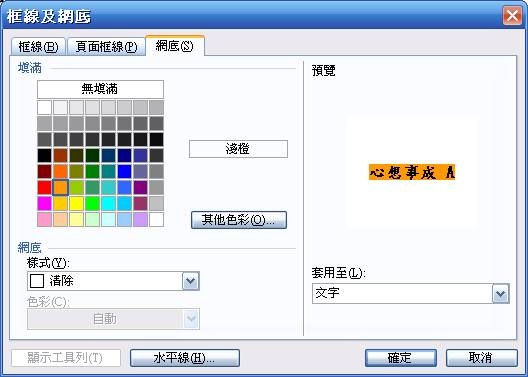Select the pure black fill swatch
Screen dimensions: 528x377
[44, 156]
